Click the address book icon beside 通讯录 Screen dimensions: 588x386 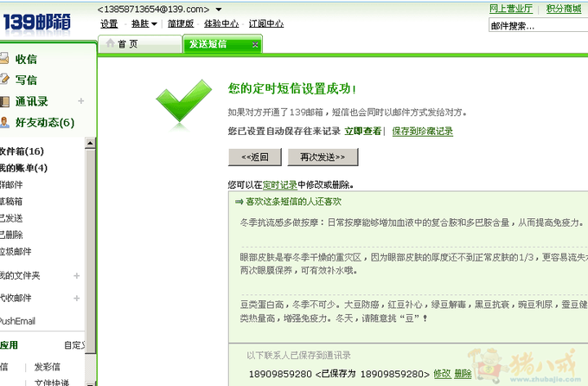(4, 101)
